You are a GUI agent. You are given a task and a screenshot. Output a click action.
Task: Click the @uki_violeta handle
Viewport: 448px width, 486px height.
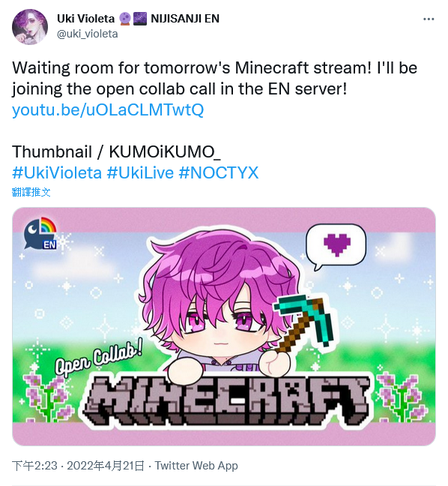[88, 34]
